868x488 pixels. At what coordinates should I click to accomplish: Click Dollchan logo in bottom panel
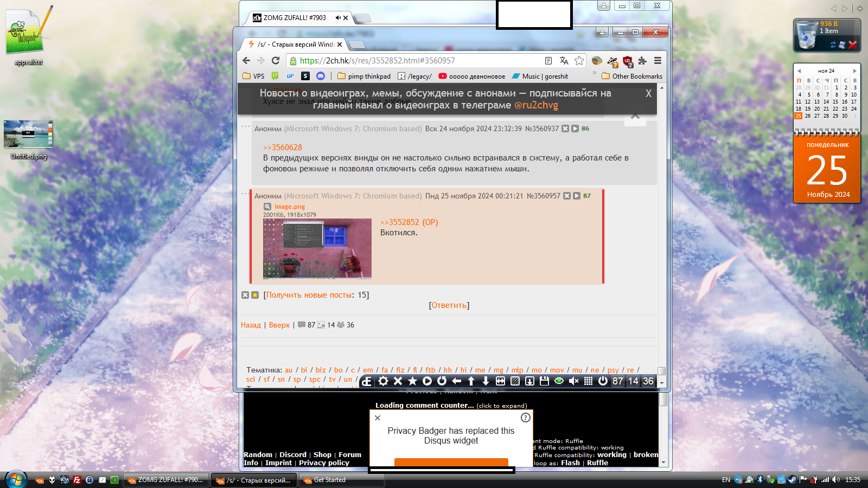[x=367, y=381]
